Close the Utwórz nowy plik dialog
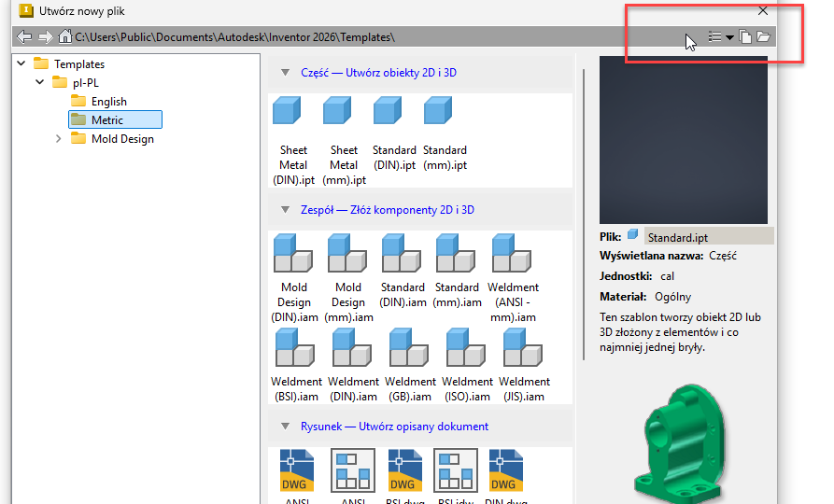Screen dimensions: 834x504 (763, 10)
